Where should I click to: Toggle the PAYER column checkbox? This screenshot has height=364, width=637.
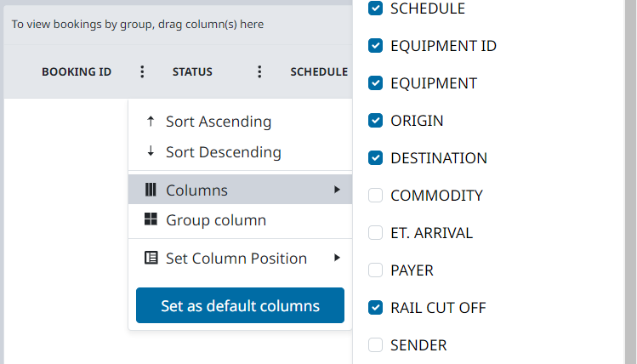pos(375,270)
